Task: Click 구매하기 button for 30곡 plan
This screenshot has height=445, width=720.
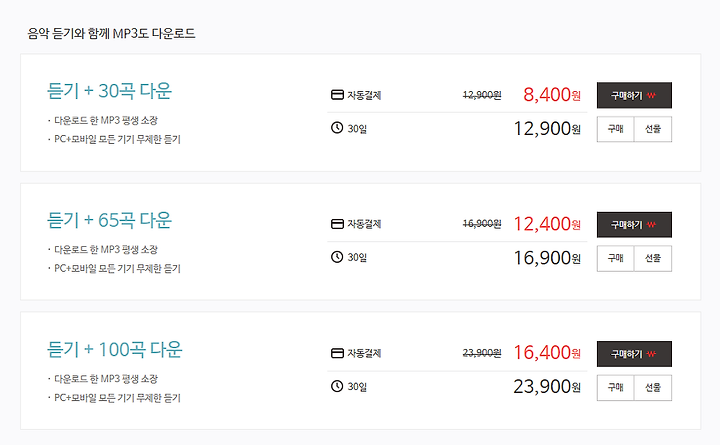Action: [634, 95]
